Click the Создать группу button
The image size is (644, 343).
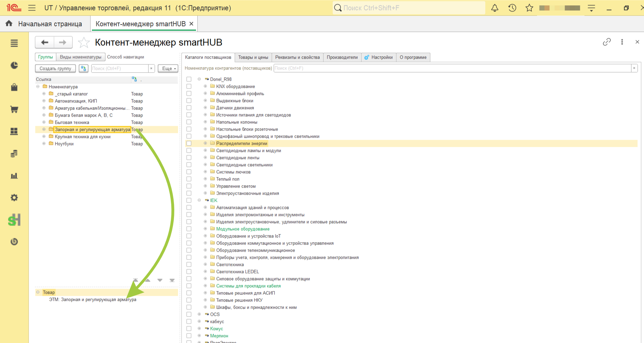pos(56,69)
